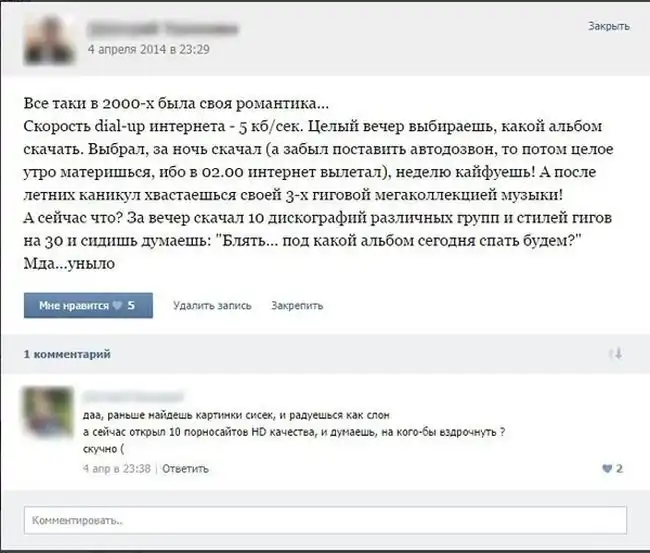The image size is (650, 553).
Task: Click the like count '5' on the post
Action: pos(131,306)
